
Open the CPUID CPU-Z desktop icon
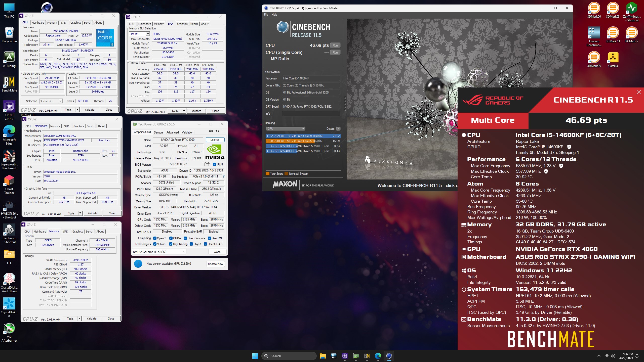tap(9, 110)
